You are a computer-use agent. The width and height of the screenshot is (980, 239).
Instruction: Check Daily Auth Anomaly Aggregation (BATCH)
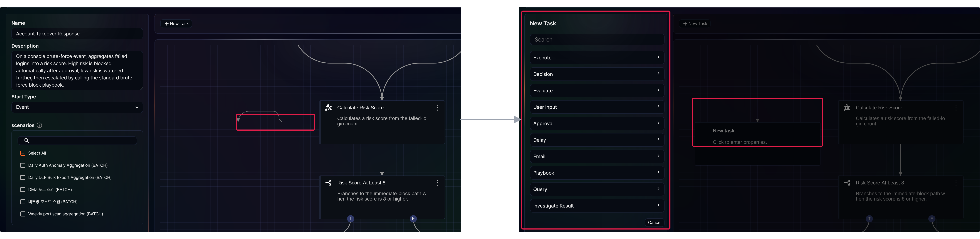(x=23, y=165)
